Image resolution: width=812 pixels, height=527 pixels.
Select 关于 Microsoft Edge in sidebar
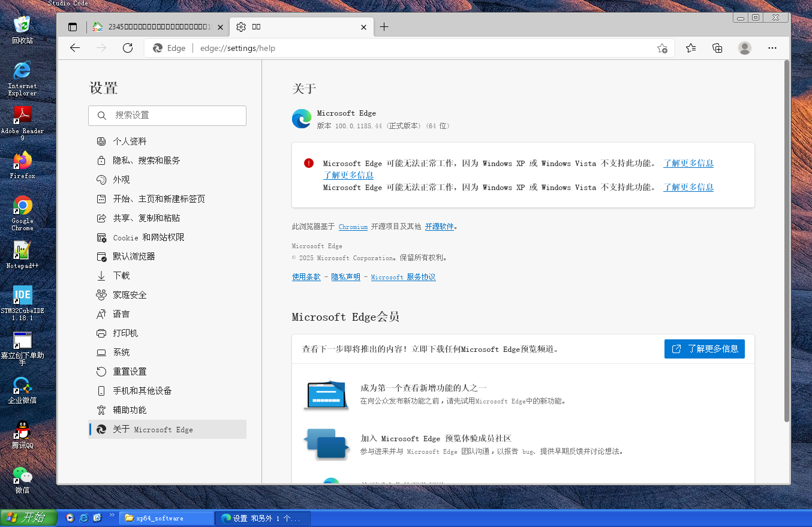click(167, 429)
